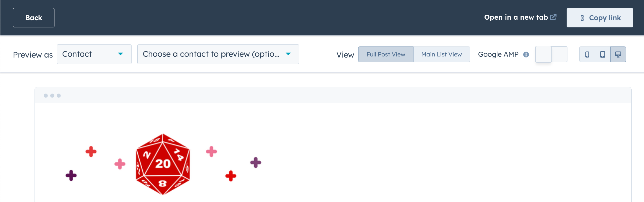
Task: Click the chain icon in Copy link
Action: point(582,18)
